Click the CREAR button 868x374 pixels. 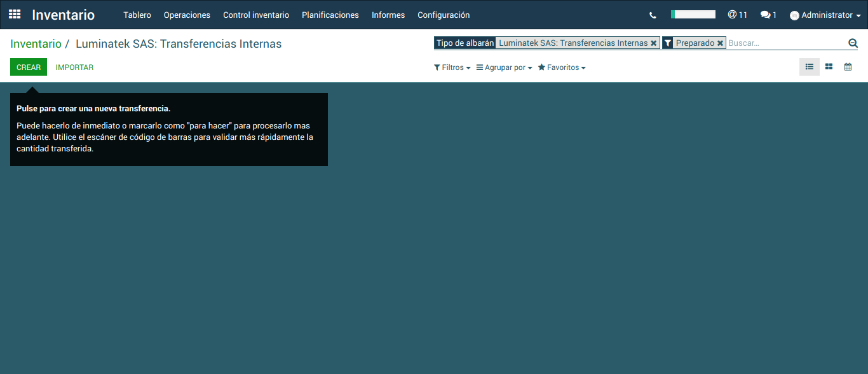29,67
